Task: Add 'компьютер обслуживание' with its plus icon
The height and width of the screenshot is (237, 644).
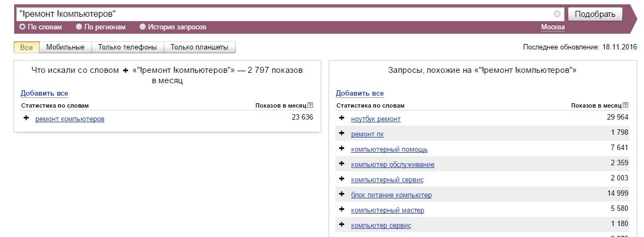Action: click(x=341, y=164)
